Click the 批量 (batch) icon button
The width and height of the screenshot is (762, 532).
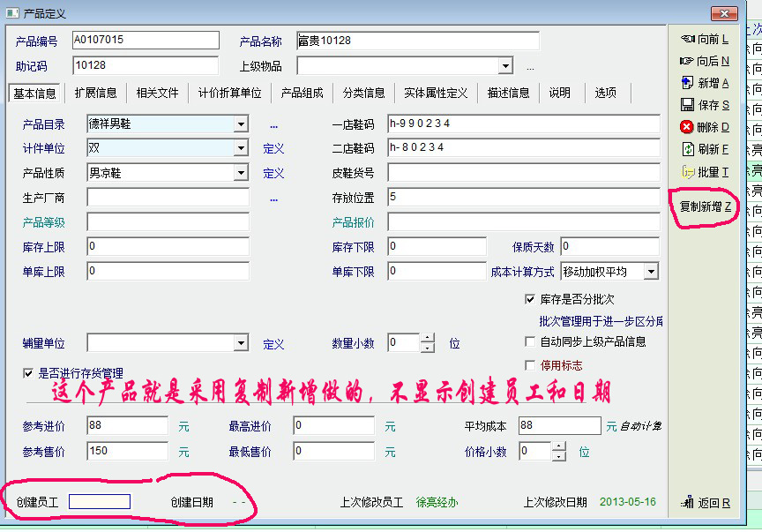pyautogui.click(x=705, y=172)
